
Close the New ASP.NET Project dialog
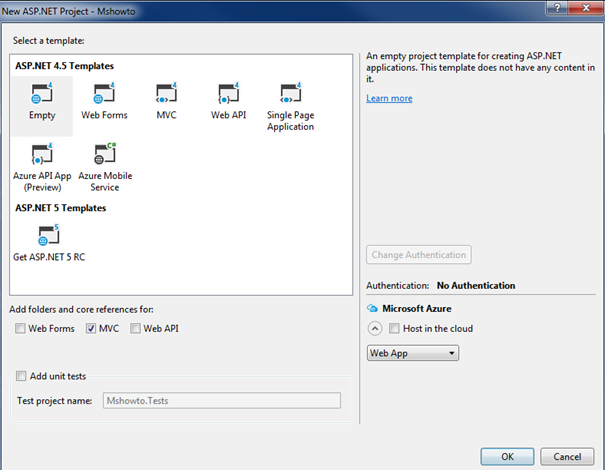click(586, 8)
